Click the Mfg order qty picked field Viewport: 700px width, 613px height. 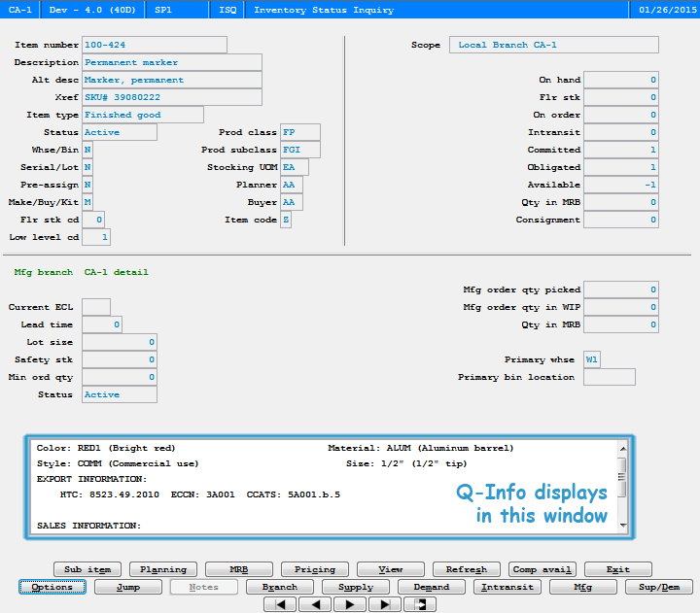pos(621,289)
